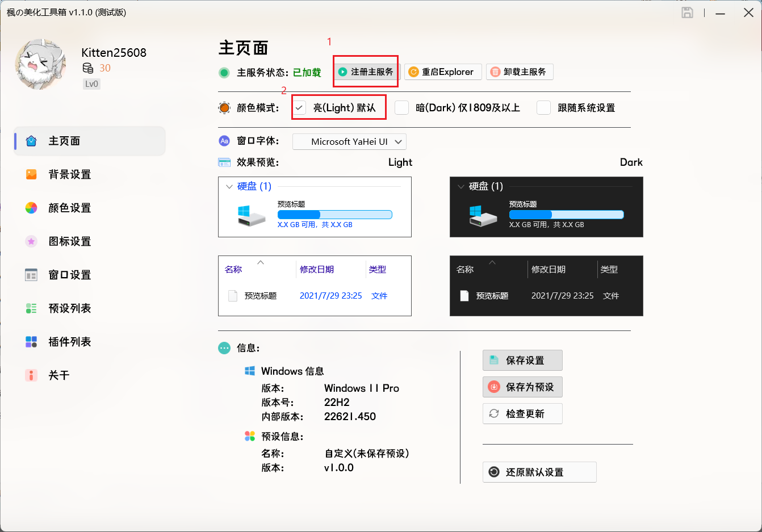The image size is (762, 532).
Task: Click the 检查更新 button
Action: (522, 414)
